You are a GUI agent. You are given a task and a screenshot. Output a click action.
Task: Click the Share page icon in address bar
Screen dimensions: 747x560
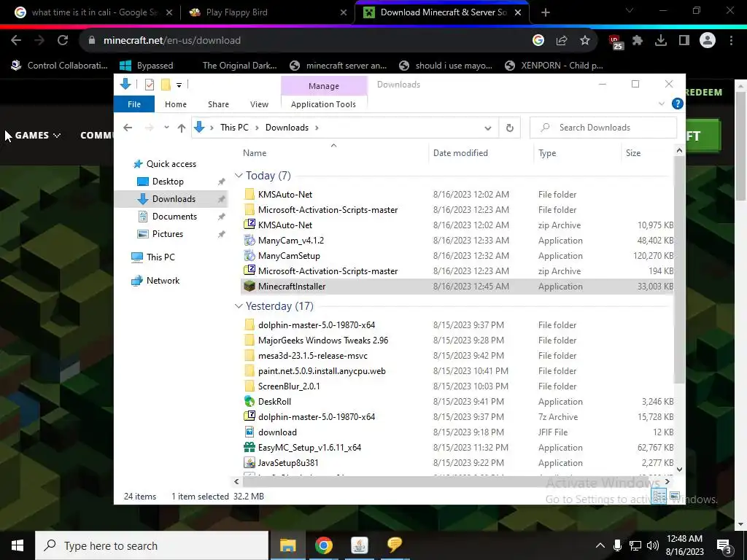pos(562,41)
